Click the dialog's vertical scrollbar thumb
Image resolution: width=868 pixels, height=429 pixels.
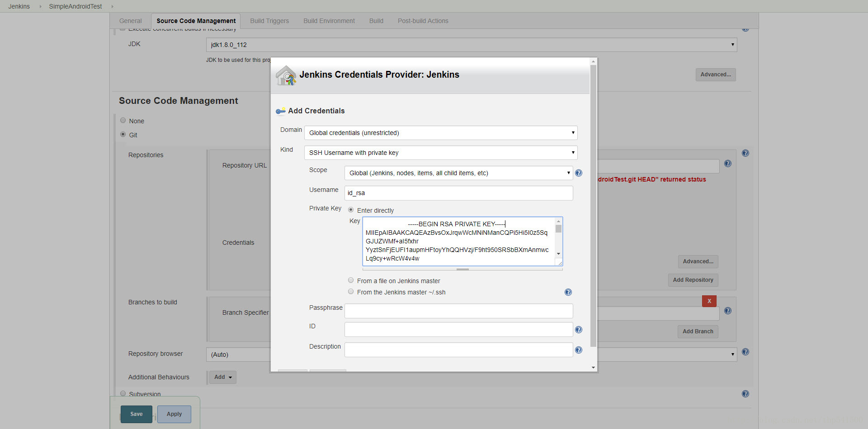593,205
